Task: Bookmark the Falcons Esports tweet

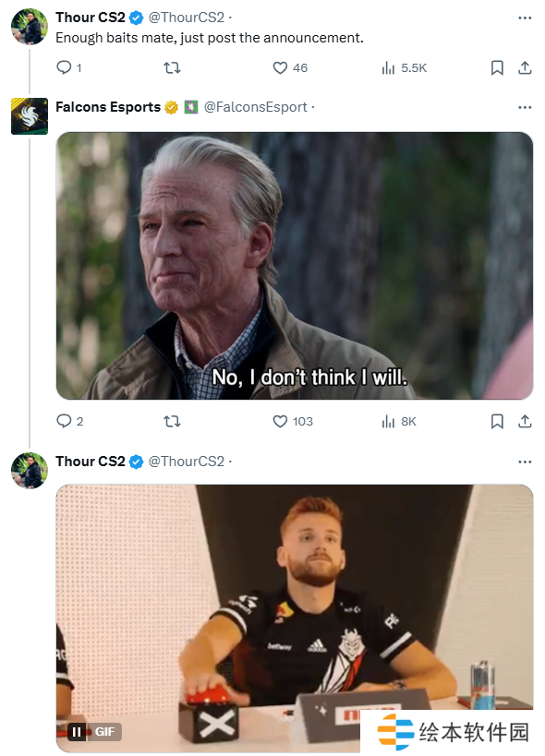Action: point(497,422)
